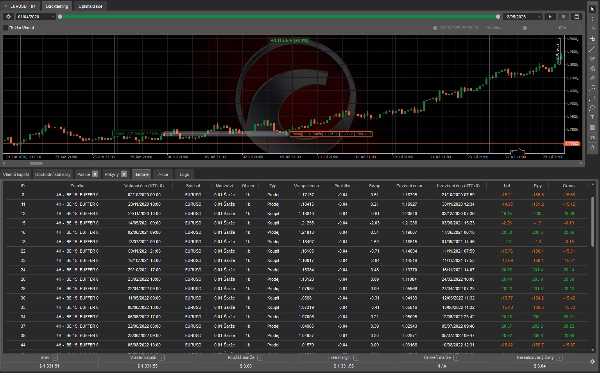Expand the options arrow beside Použitá marže

[260, 358]
